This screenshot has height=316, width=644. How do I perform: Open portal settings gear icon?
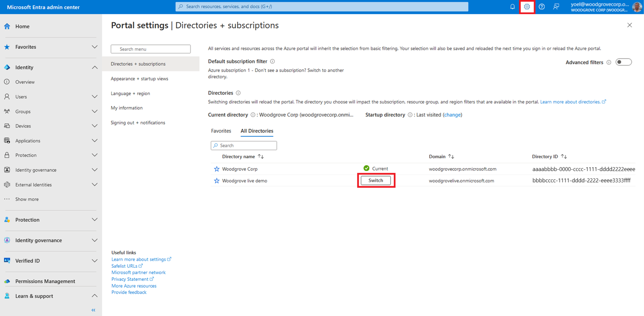[527, 7]
